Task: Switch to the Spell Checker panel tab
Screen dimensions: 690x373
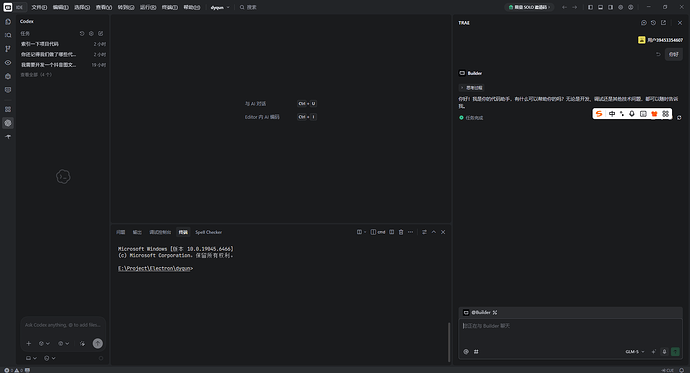Action: coord(209,232)
